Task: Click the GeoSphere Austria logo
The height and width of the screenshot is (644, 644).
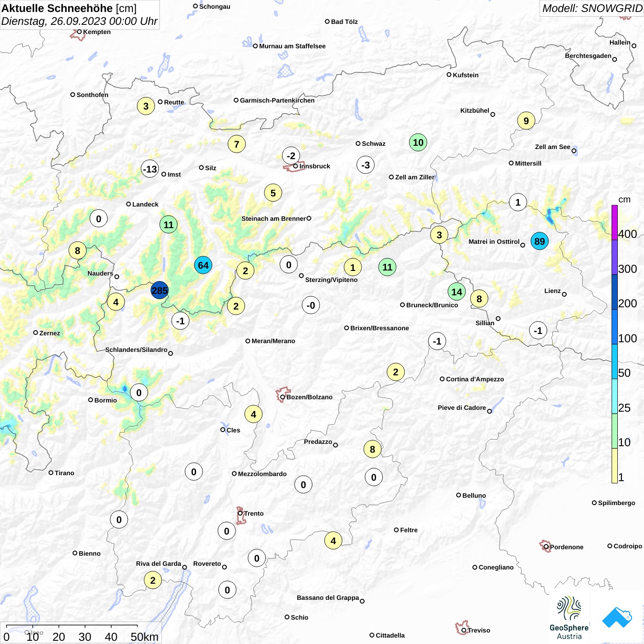Action: pyautogui.click(x=569, y=618)
